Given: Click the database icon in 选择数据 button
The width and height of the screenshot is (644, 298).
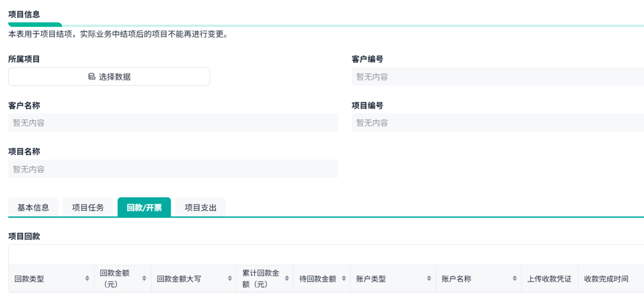Looking at the screenshot, I should [x=92, y=77].
